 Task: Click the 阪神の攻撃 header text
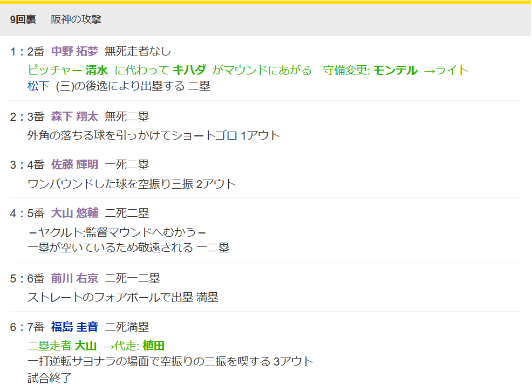[x=76, y=19]
